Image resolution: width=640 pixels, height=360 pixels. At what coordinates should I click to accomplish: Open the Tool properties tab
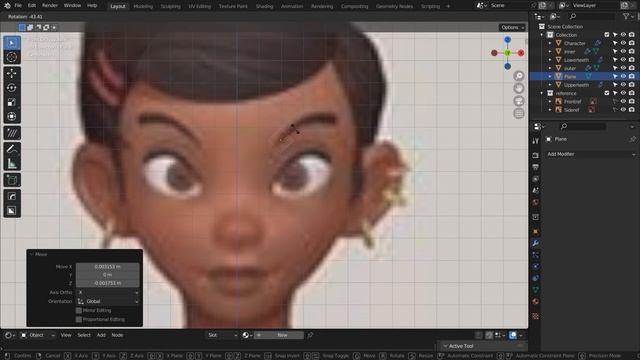click(536, 141)
